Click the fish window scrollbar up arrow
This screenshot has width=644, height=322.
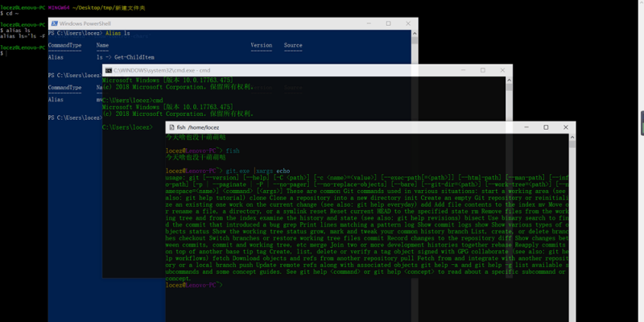[572, 137]
